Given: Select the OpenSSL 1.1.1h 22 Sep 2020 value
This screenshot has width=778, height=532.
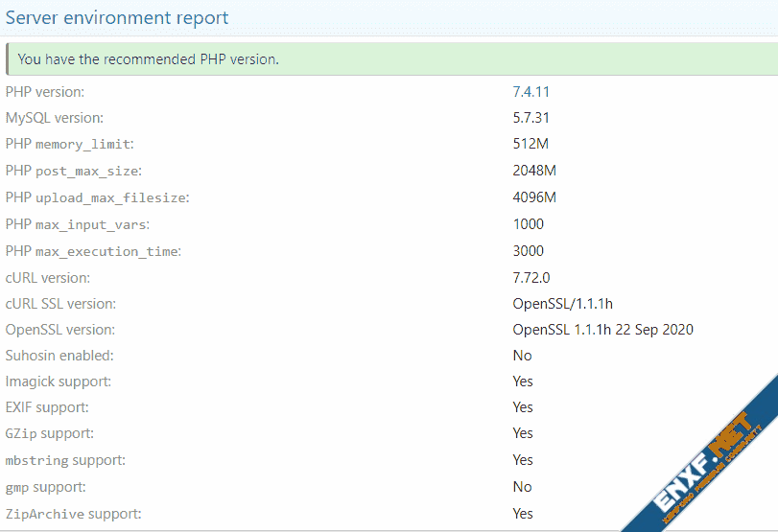Looking at the screenshot, I should click(602, 330).
